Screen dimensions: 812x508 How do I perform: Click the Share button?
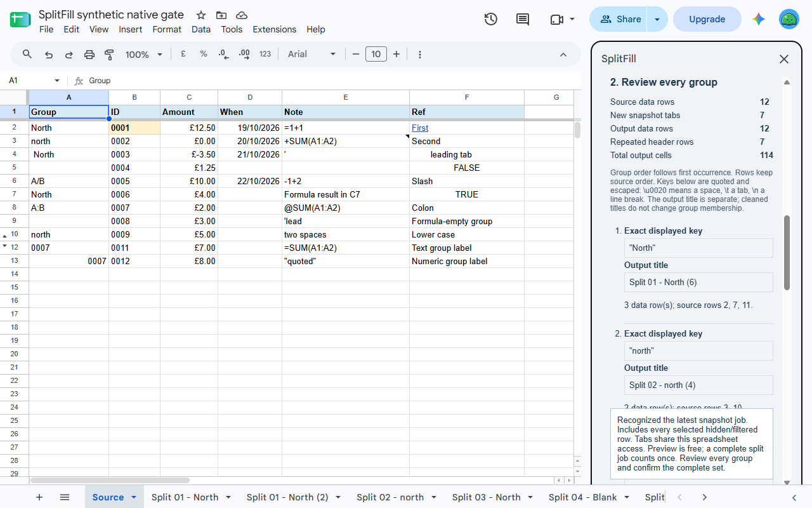(619, 19)
